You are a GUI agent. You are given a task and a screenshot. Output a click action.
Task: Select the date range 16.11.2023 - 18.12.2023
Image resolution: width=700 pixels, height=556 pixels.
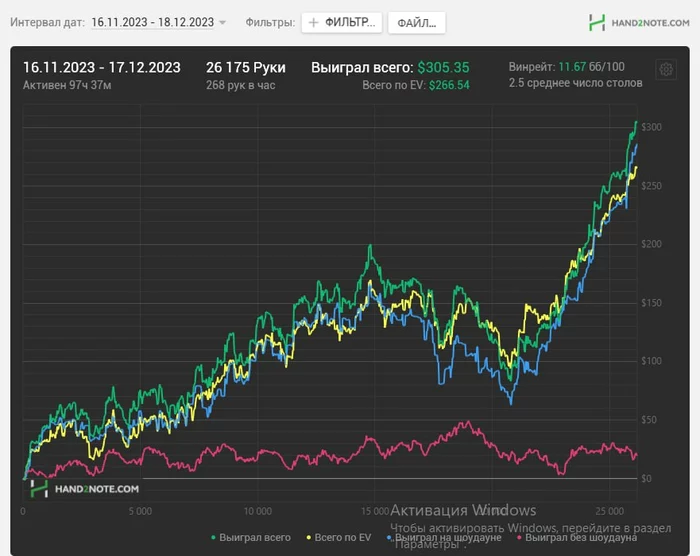(x=153, y=22)
